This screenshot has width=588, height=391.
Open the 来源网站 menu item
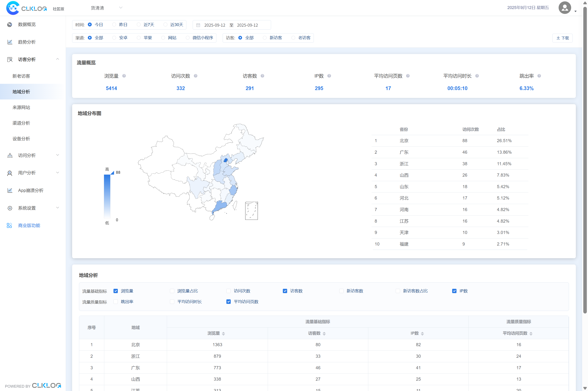click(21, 107)
